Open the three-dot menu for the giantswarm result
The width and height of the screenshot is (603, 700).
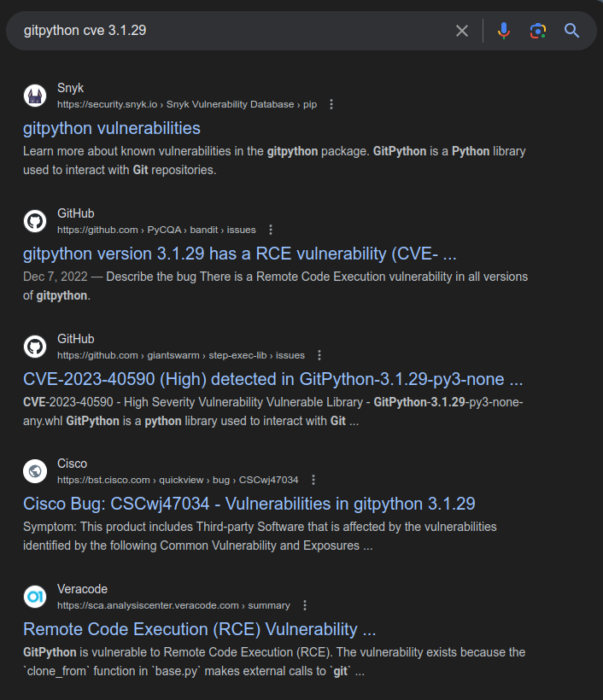coord(320,355)
